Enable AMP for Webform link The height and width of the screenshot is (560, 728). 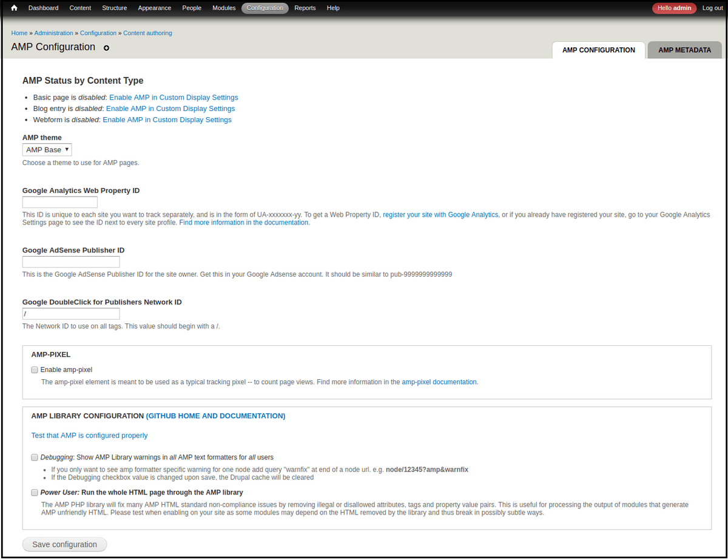pyautogui.click(x=167, y=120)
